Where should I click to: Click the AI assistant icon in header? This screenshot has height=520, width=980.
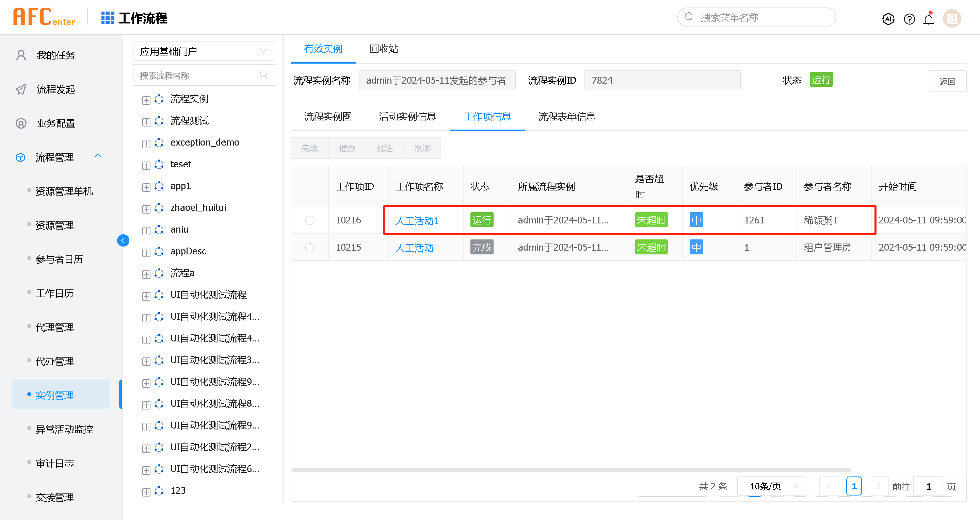pos(888,19)
